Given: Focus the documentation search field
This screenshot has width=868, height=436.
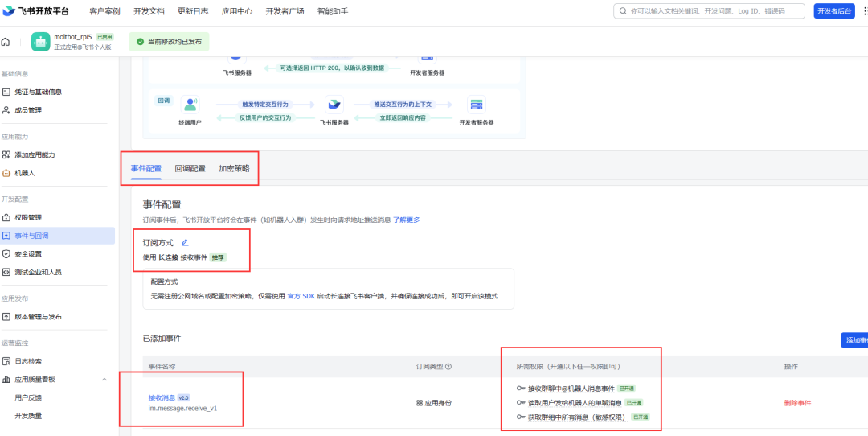Looking at the screenshot, I should pos(709,11).
